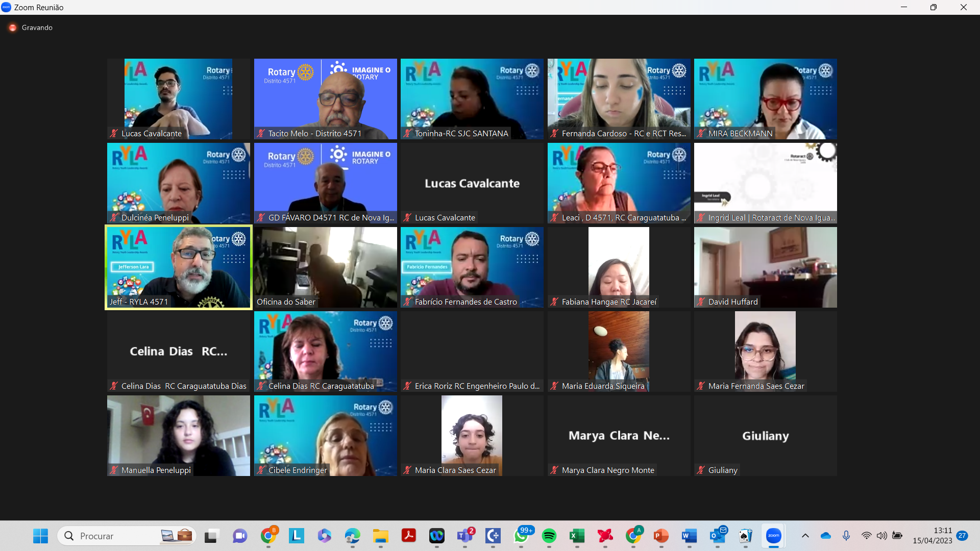Screen dimensions: 980x551
Task: Click the Zoom taskbar icon
Action: point(773,536)
